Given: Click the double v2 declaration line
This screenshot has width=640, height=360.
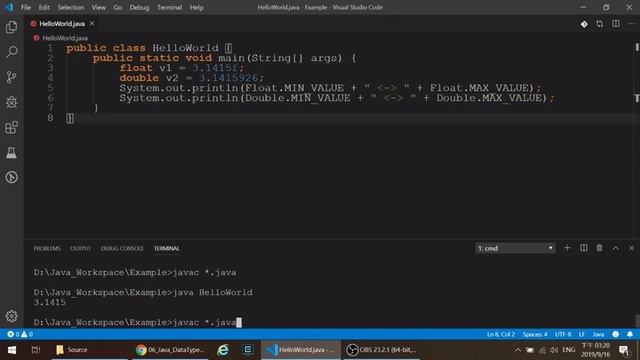Looking at the screenshot, I should pyautogui.click(x=192, y=78).
